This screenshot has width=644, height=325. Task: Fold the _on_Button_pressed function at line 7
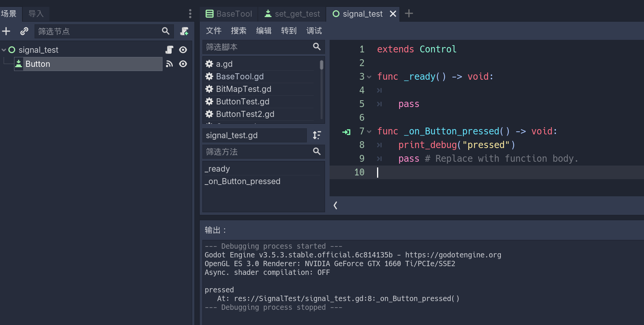pyautogui.click(x=369, y=131)
